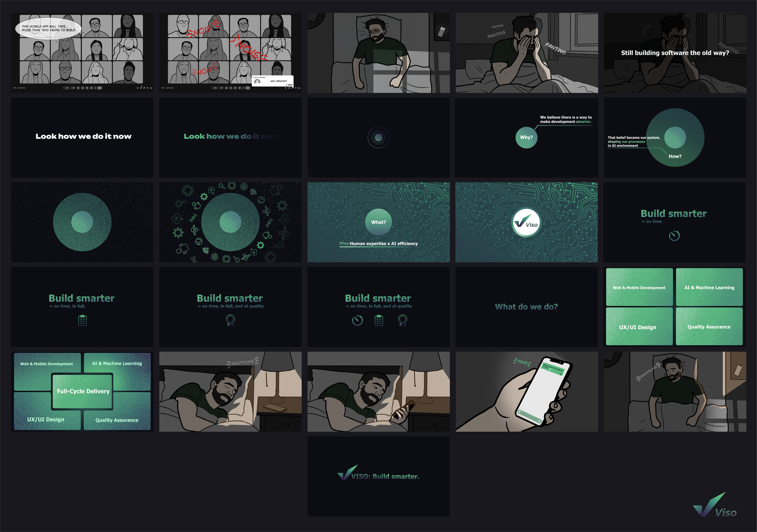The image size is (757, 532).
Task: Select the frame with the circle ringed by tech icons
Action: click(230, 222)
